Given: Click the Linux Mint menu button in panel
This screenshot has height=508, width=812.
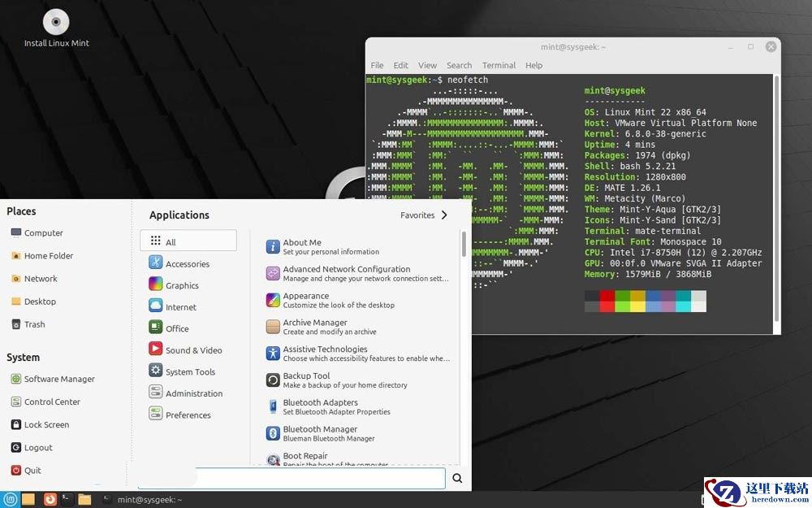Looking at the screenshot, I should point(10,499).
